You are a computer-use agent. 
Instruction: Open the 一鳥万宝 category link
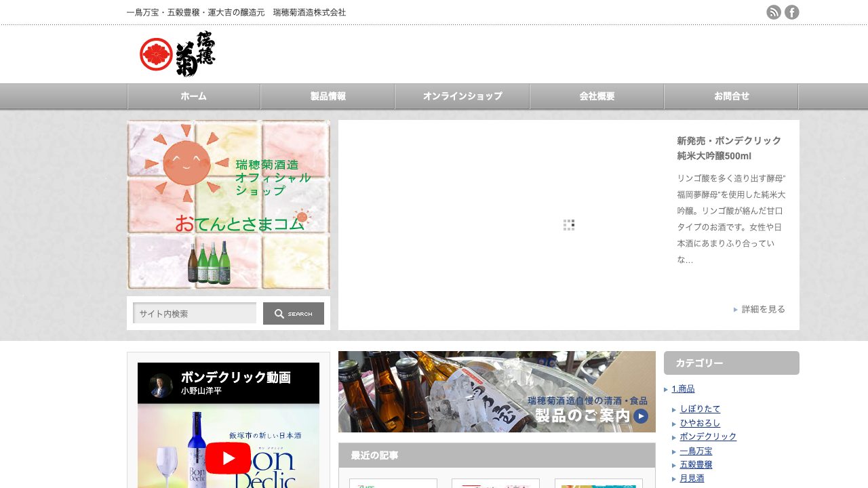[696, 451]
